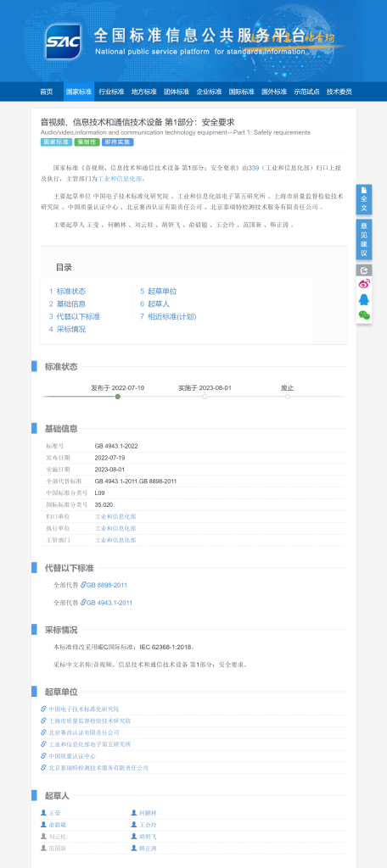Open 工业和信息化部 link in 执行单位 row
Viewport: 387px width, 868px height.
[x=115, y=528]
